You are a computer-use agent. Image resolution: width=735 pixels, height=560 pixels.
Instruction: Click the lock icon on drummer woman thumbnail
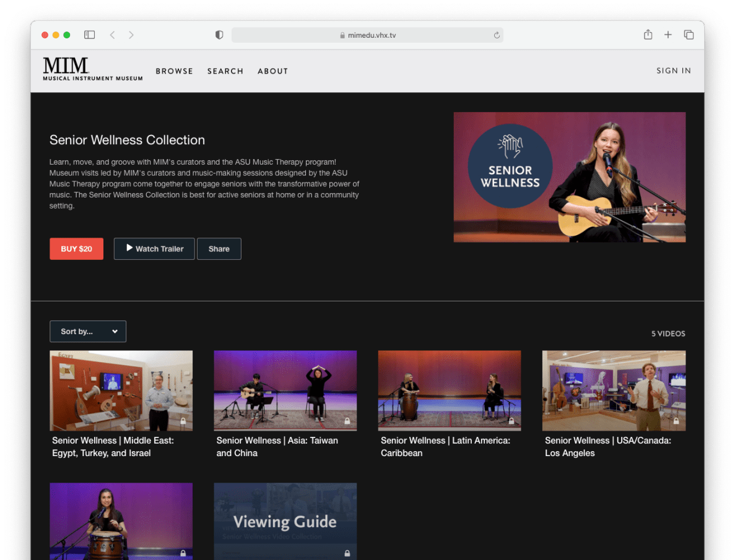(183, 553)
